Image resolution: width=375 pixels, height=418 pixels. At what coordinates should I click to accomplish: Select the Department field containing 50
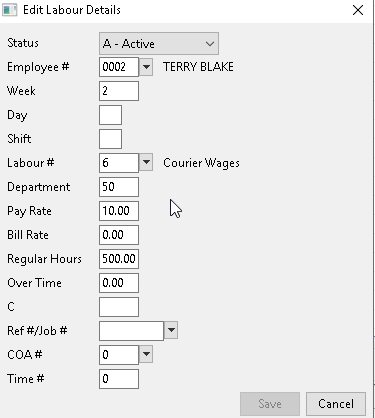(x=119, y=187)
